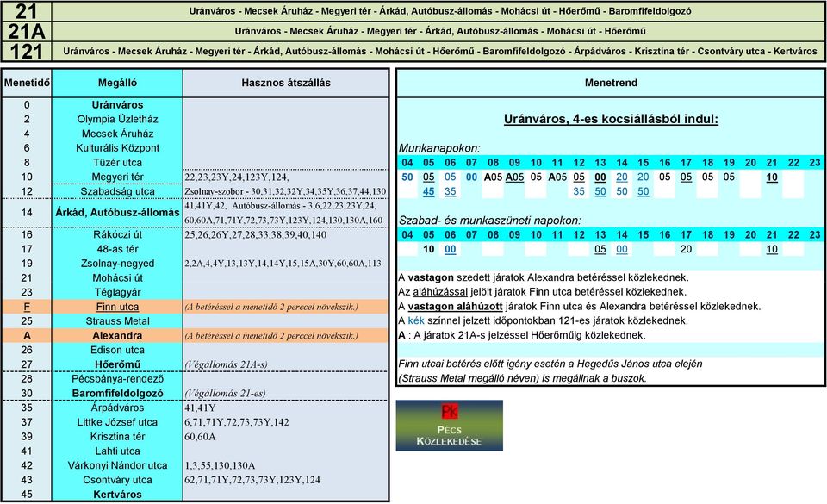Select route number 121 header

[x=27, y=52]
